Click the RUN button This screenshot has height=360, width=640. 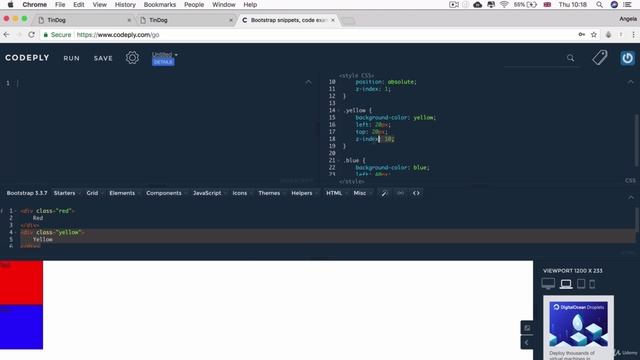pyautogui.click(x=71, y=58)
